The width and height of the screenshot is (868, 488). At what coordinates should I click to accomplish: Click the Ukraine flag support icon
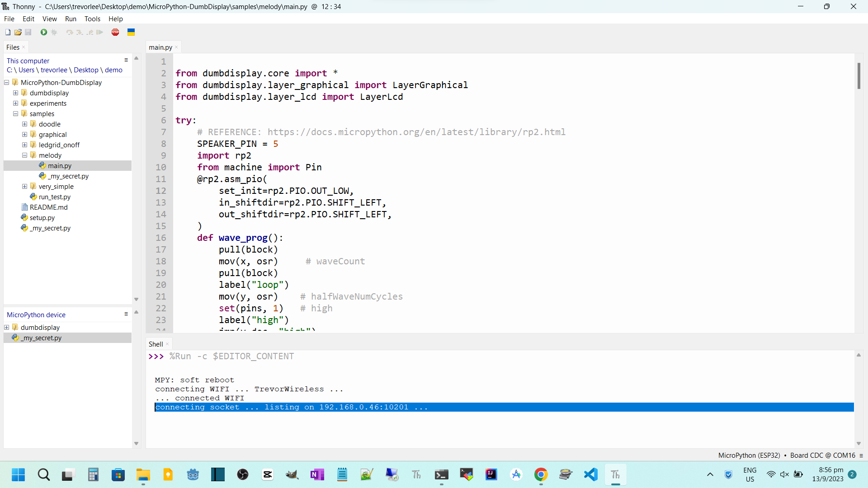click(x=131, y=32)
